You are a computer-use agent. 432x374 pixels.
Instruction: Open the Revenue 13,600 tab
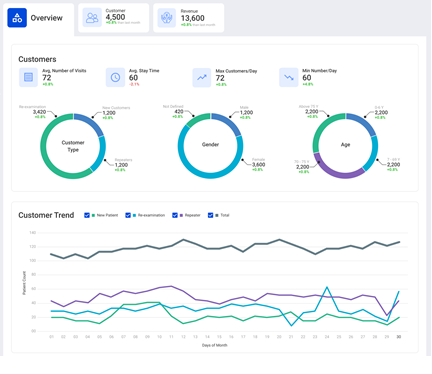pos(189,18)
